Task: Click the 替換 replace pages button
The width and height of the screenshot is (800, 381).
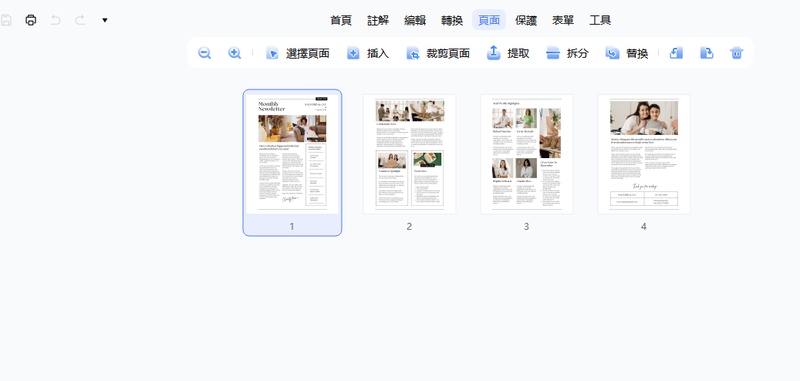Action: (x=627, y=53)
